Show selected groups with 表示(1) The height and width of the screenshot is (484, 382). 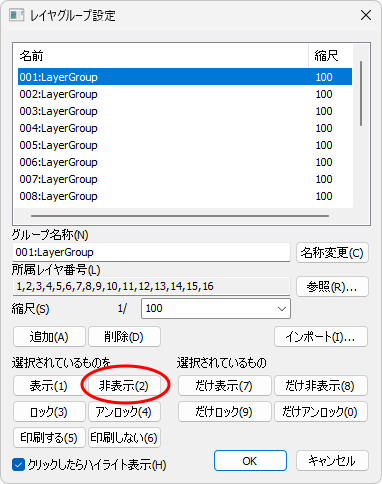click(49, 386)
